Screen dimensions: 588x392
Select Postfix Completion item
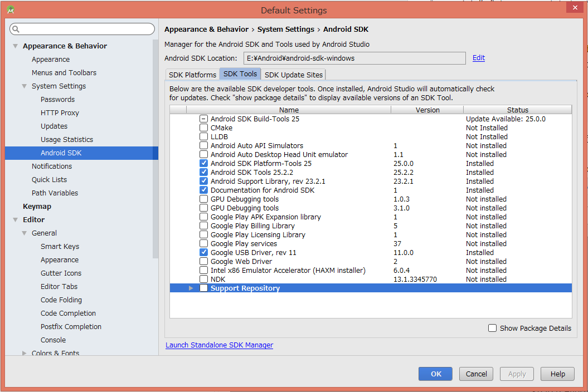click(x=71, y=326)
